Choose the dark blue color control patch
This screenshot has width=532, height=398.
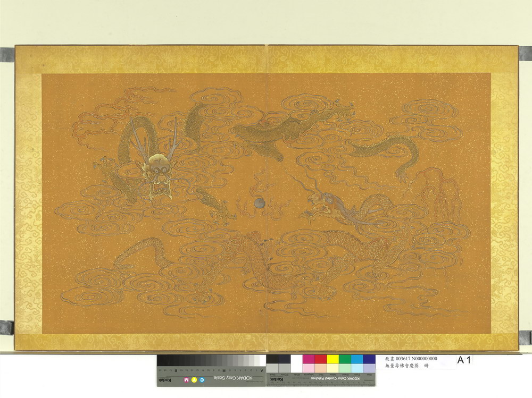[x=369, y=359]
